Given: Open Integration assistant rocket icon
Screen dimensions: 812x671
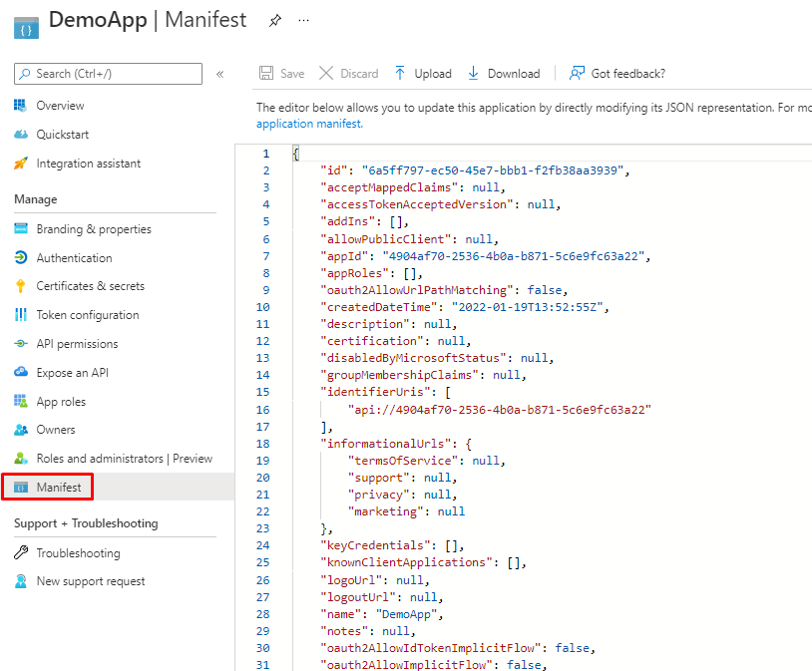Looking at the screenshot, I should click(x=21, y=164).
